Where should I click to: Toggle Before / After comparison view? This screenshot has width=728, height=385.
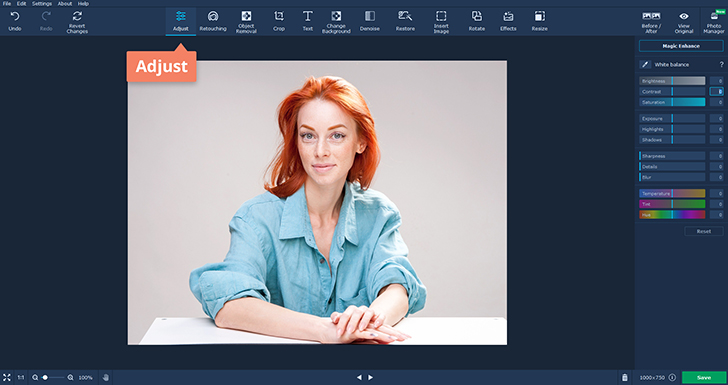[651, 21]
